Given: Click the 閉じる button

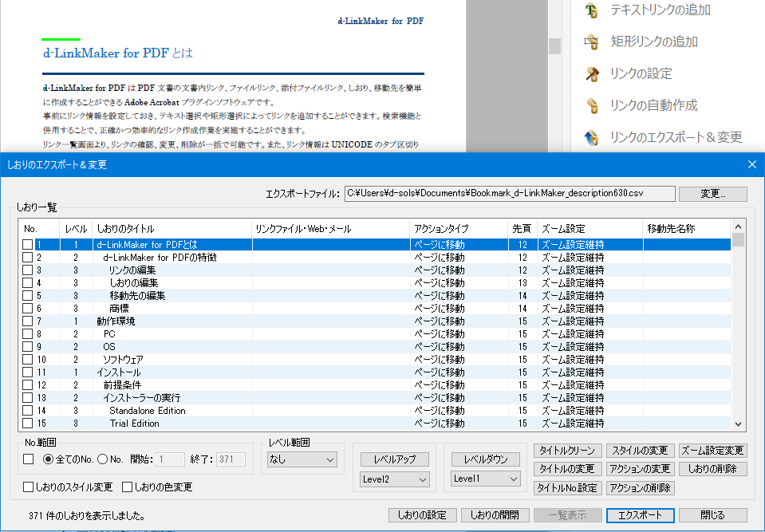Looking at the screenshot, I should click(713, 515).
